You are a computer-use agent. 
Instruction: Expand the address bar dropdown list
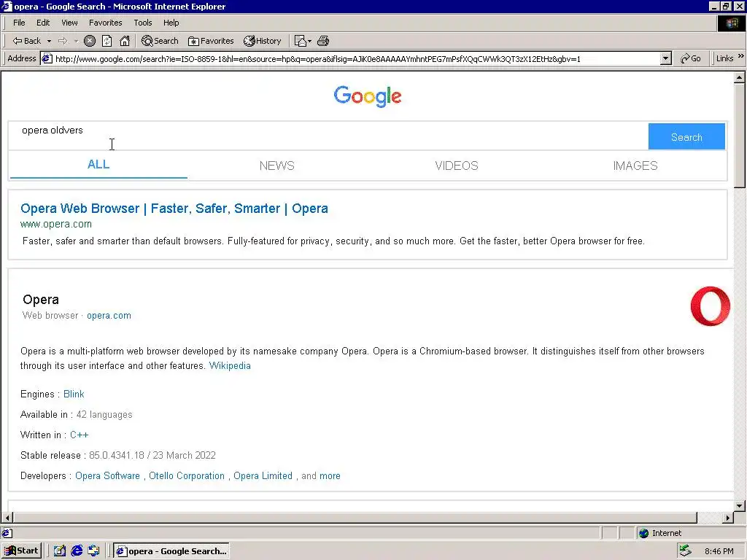[x=666, y=59]
